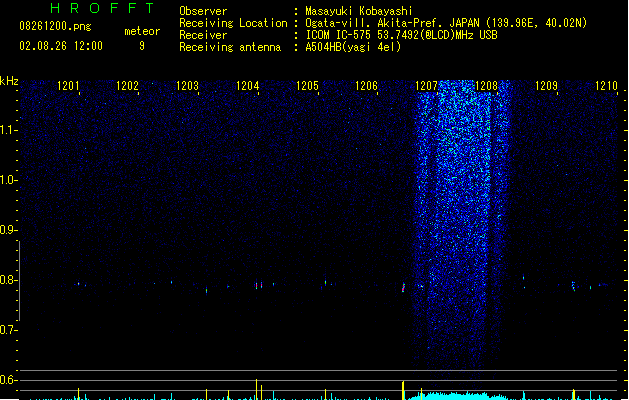Click observer name Masayuki Kobayashi
The image size is (629, 400).
coord(359,11)
